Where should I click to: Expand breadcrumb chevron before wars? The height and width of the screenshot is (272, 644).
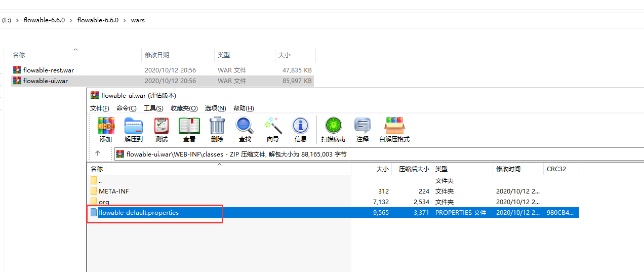pos(125,20)
